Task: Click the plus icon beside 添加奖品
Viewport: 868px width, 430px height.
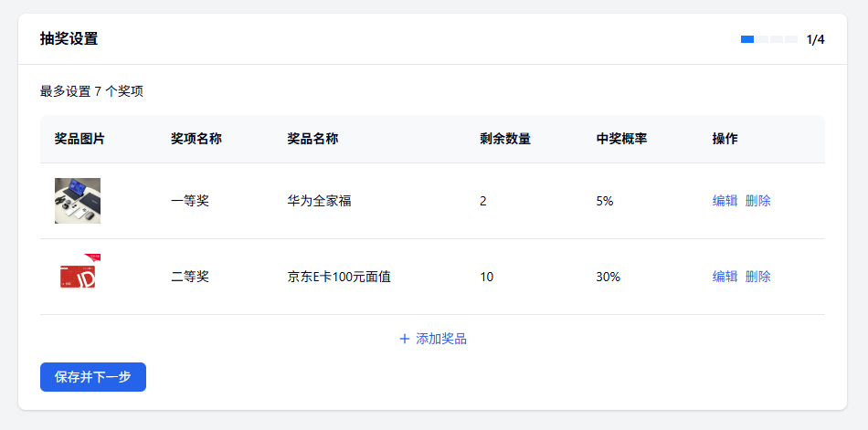Action: [404, 339]
